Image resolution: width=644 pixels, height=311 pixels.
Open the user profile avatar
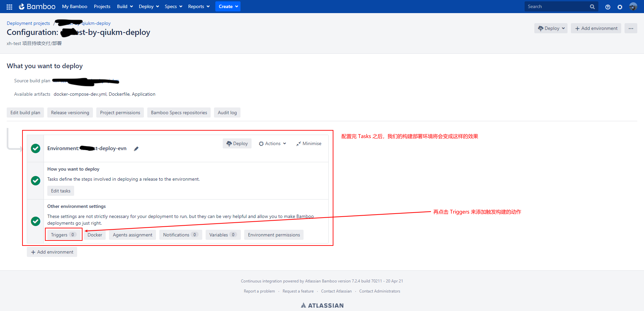click(x=633, y=6)
